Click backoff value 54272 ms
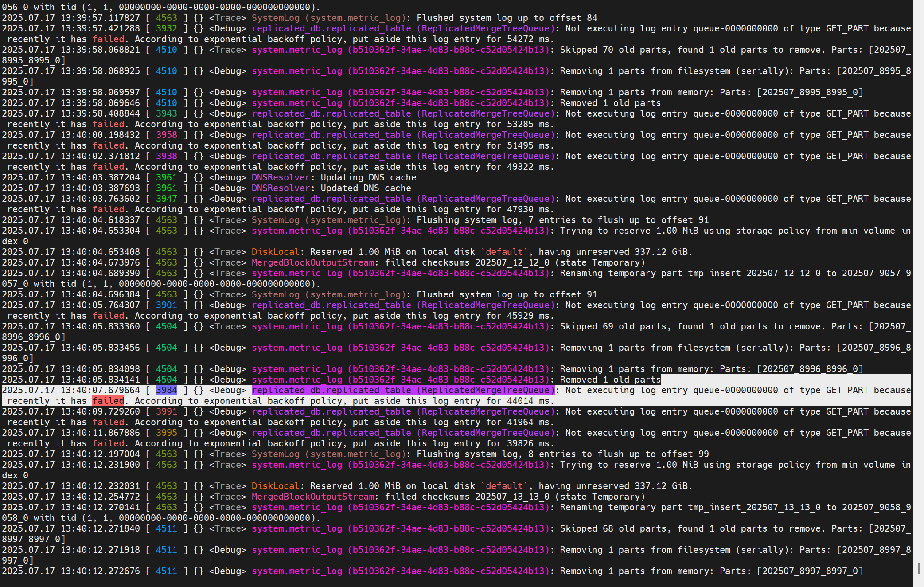This screenshot has height=587, width=924. coord(528,39)
